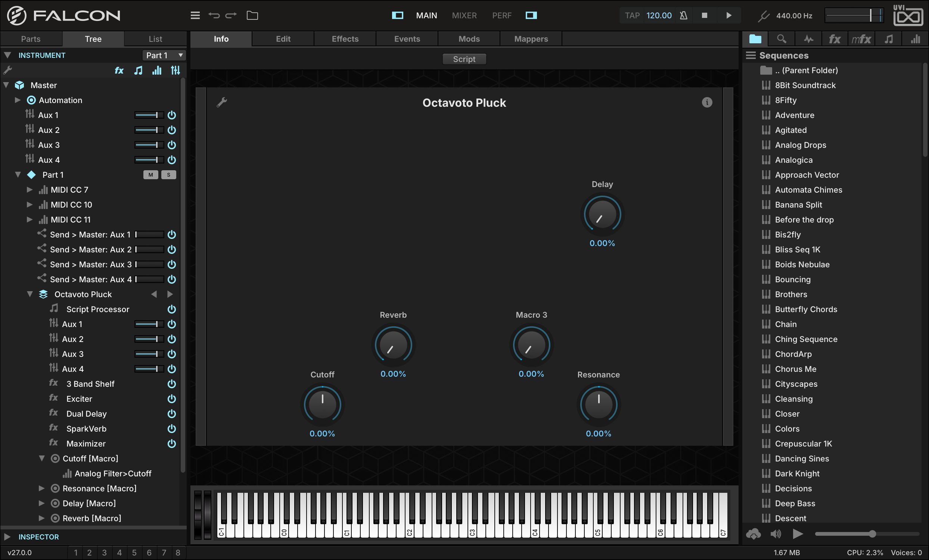Screen dimensions: 929x560
Task: Toggle power for SparkVerb
Action: (x=171, y=429)
